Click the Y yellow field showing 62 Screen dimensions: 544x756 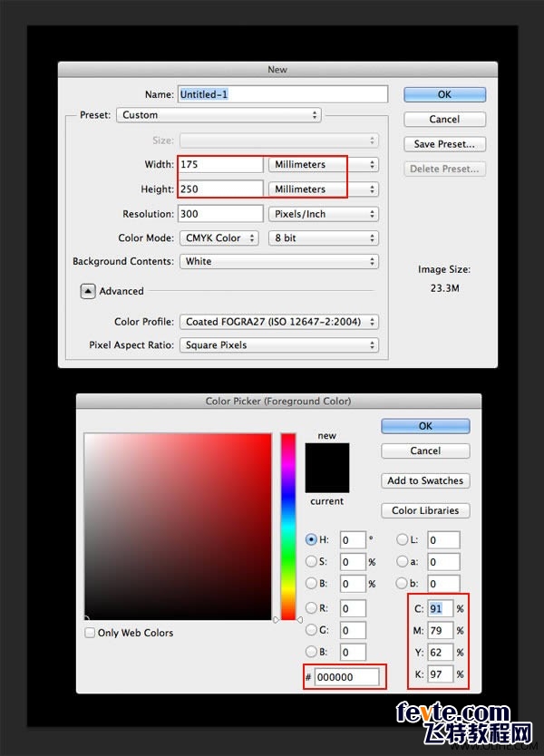pyautogui.click(x=441, y=653)
